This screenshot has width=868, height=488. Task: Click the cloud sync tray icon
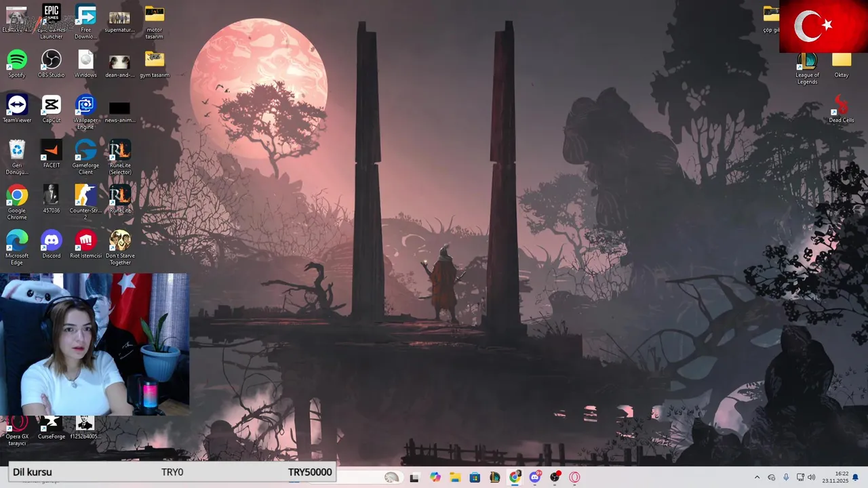coord(772,477)
